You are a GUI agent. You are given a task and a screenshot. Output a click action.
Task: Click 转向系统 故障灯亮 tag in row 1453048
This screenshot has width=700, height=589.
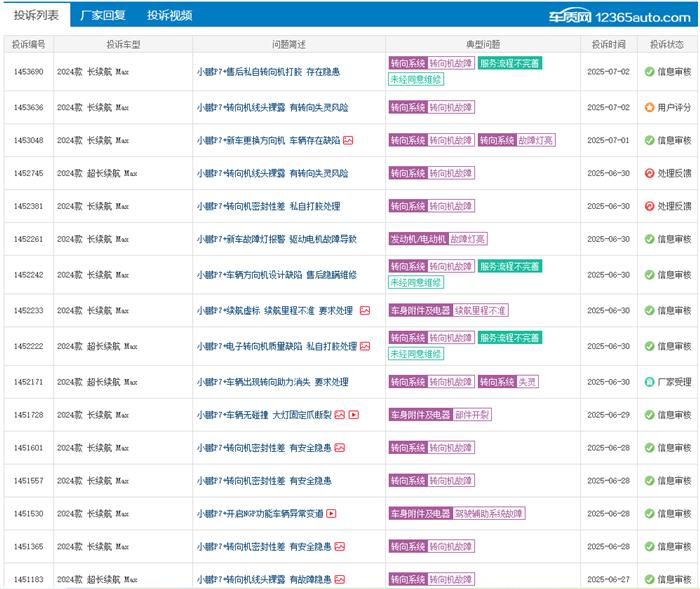[517, 140]
